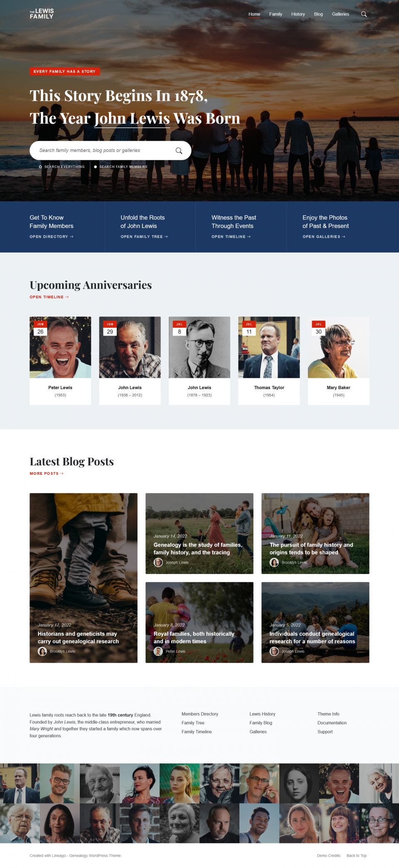Click More Posts link under Latest Blog Posts
The height and width of the screenshot is (868, 399).
[47, 473]
